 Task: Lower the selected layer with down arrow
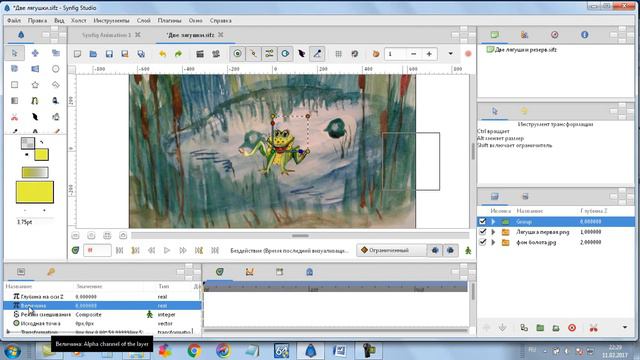[502, 327]
